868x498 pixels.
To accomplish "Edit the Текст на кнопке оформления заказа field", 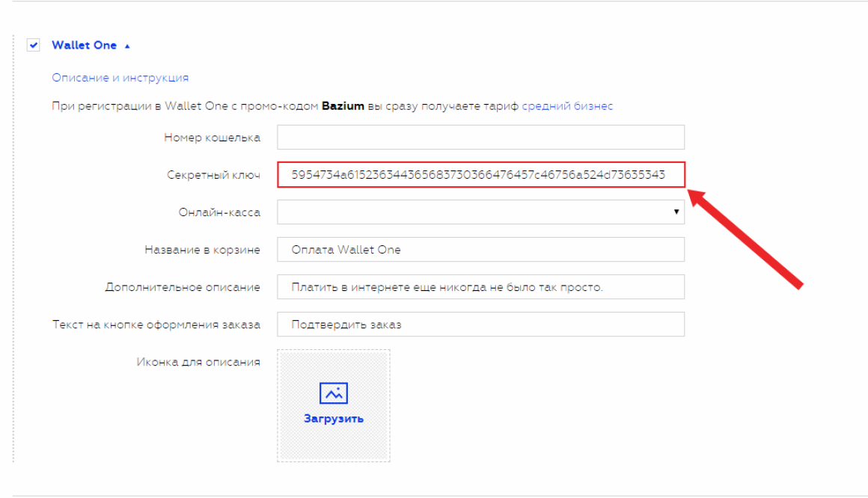I will 480,325.
